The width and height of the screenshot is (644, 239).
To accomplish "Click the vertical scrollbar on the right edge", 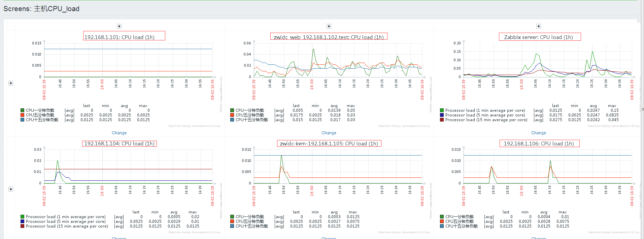I will click(642, 109).
